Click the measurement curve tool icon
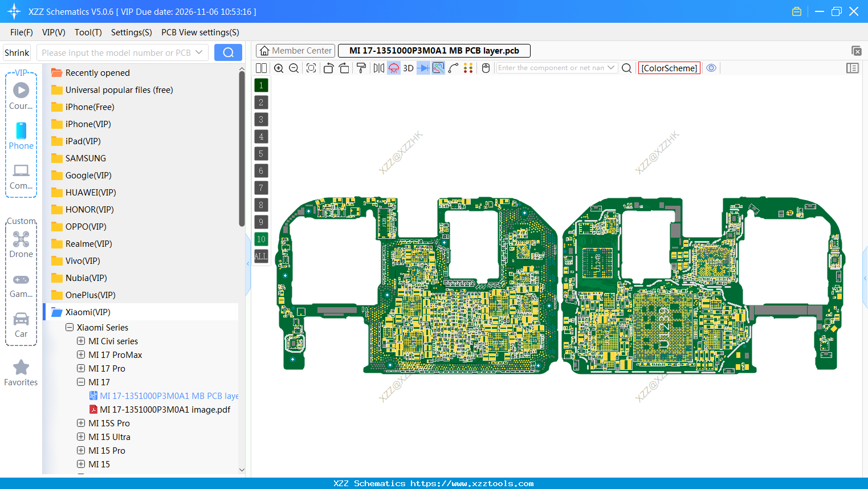Viewport: 868px width, 489px height. click(453, 68)
